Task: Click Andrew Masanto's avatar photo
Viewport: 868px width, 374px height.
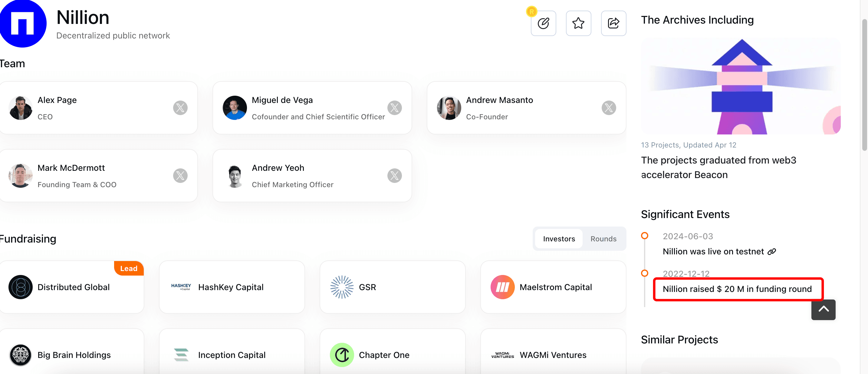Action: point(449,108)
